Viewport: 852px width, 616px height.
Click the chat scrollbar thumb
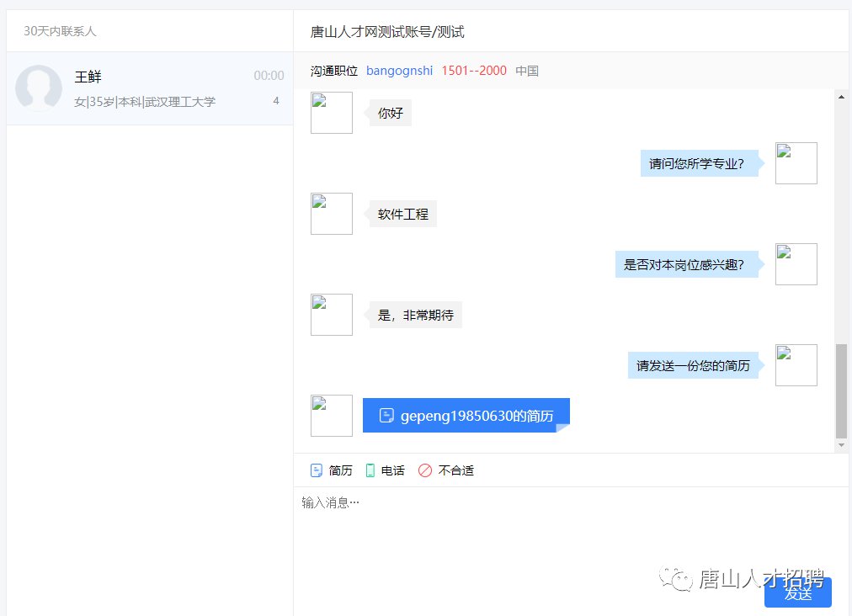[841, 391]
